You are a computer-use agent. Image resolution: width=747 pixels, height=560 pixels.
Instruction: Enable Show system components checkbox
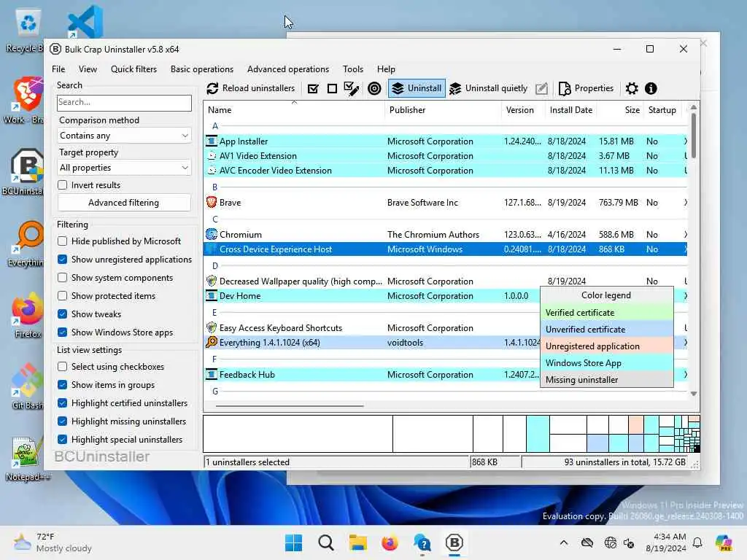point(63,278)
